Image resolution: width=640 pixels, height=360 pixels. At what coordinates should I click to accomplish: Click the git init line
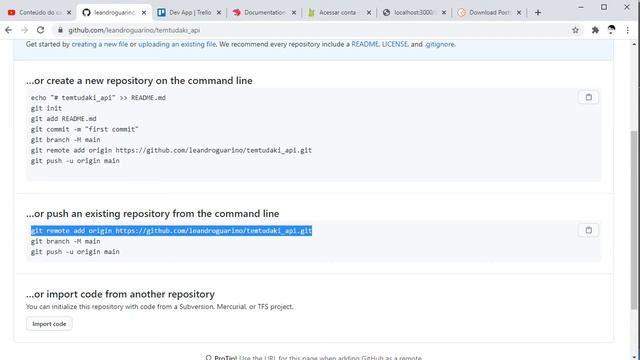46,108
